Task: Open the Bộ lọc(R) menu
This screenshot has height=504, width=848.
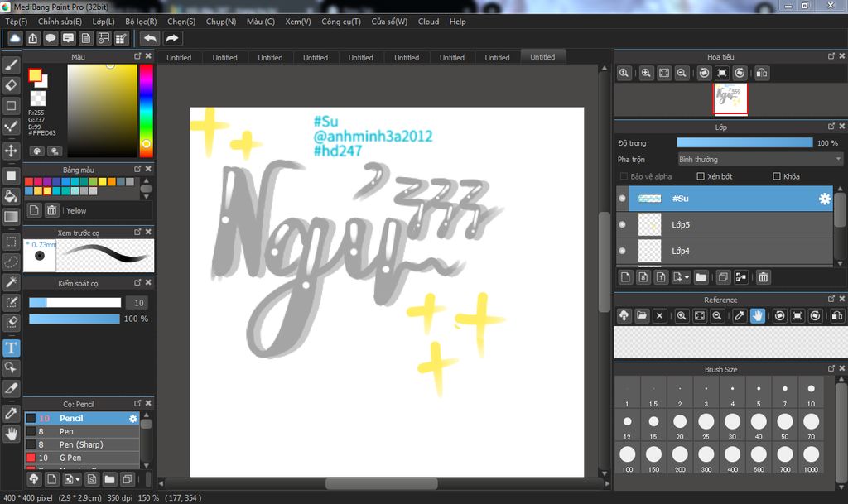Action: point(141,22)
